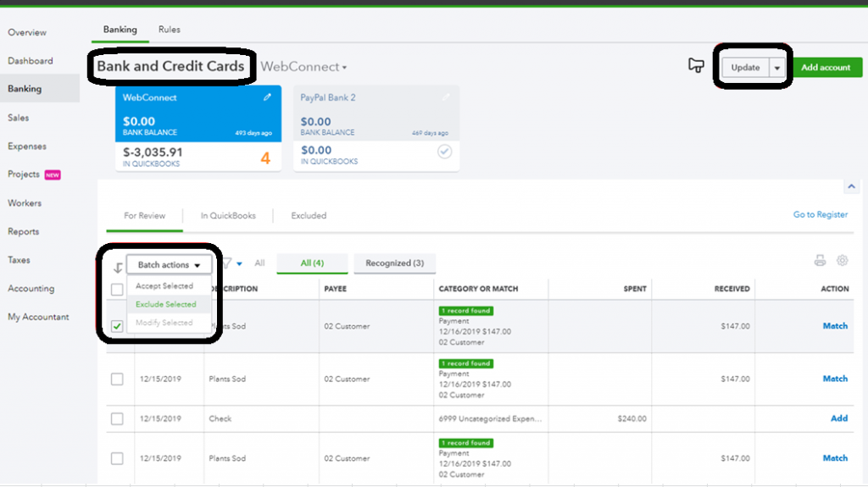
Task: Sort by the SPENT column header
Action: click(x=635, y=289)
